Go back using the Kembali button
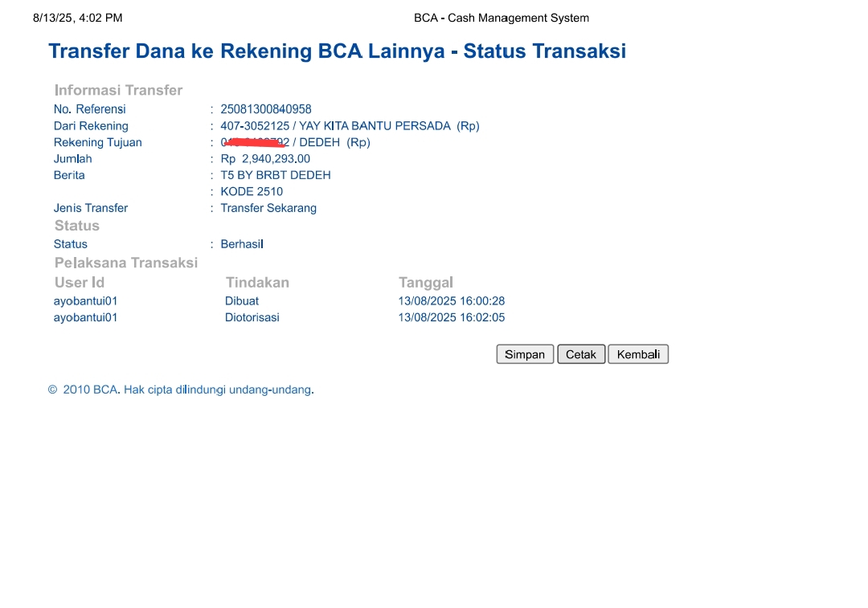Viewport: 868px width, 608px height. pyautogui.click(x=638, y=354)
